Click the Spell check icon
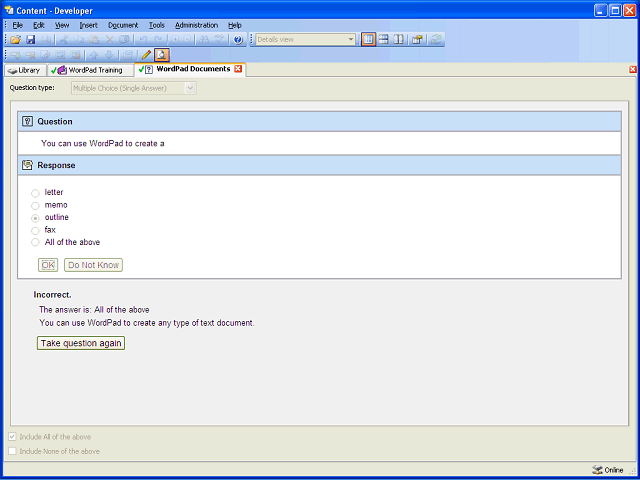 coord(220,40)
